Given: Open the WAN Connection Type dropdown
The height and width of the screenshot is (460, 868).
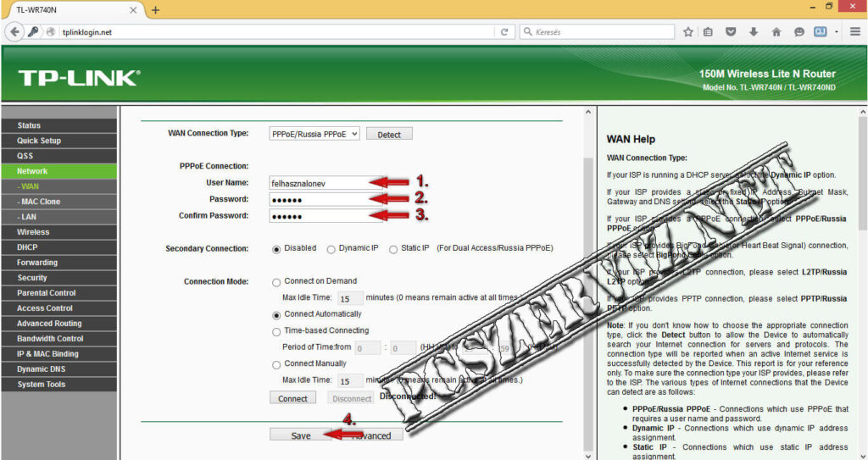Looking at the screenshot, I should (x=314, y=134).
